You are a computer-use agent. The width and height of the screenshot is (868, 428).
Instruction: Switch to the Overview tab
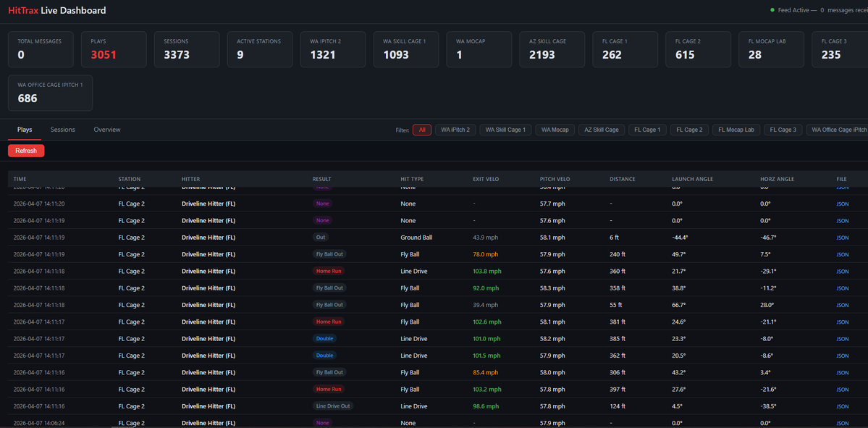click(106, 130)
